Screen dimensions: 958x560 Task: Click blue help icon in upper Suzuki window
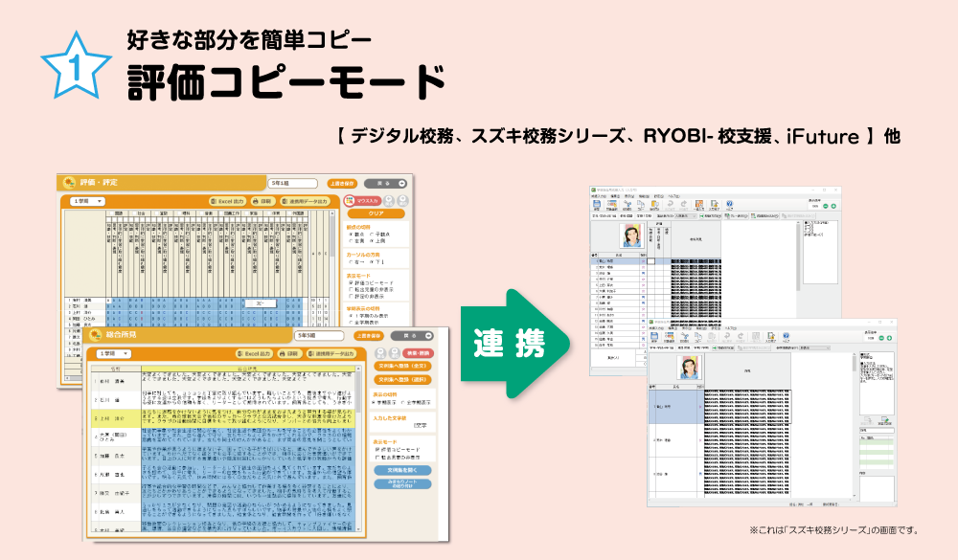tap(728, 205)
